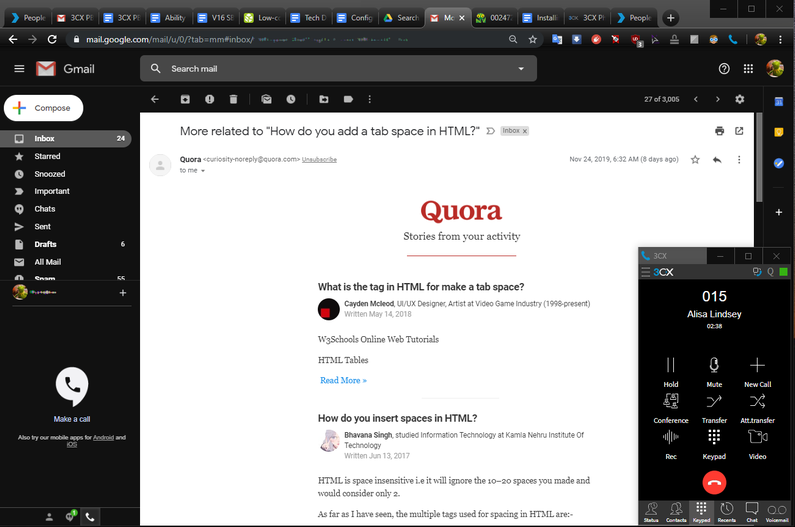This screenshot has width=795, height=527.
Task: Click the Unsubscribe link
Action: point(319,160)
